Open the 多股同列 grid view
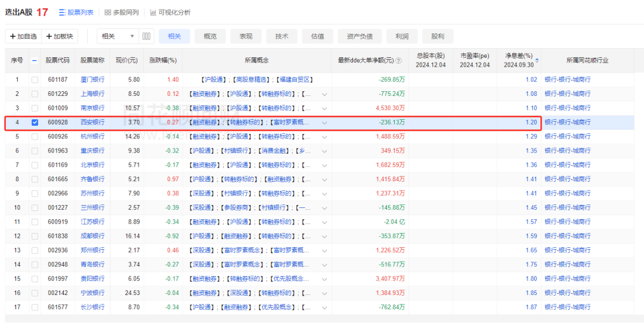Image resolution: width=644 pixels, height=323 pixels. pyautogui.click(x=121, y=12)
